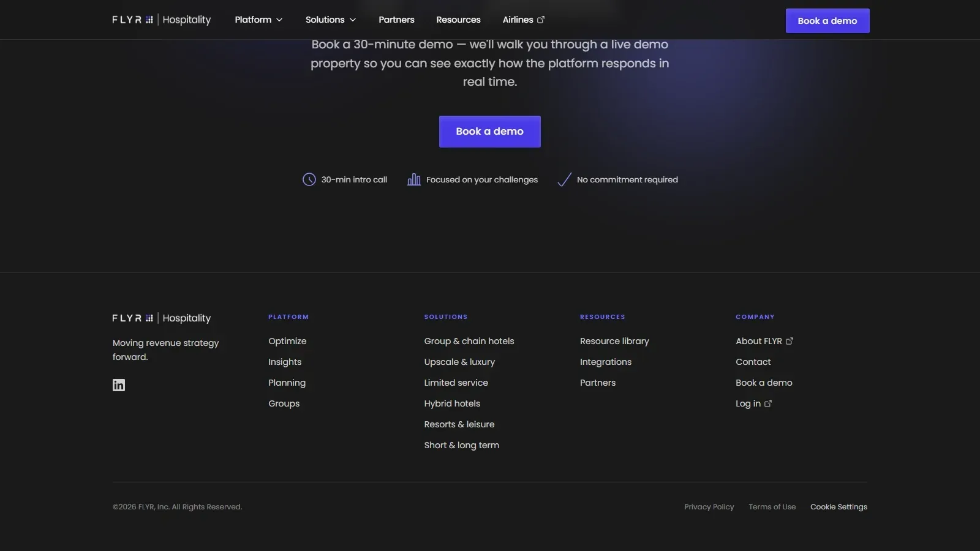Click the checkmark icon beside No commitment required
The height and width of the screenshot is (551, 980).
[x=565, y=179]
